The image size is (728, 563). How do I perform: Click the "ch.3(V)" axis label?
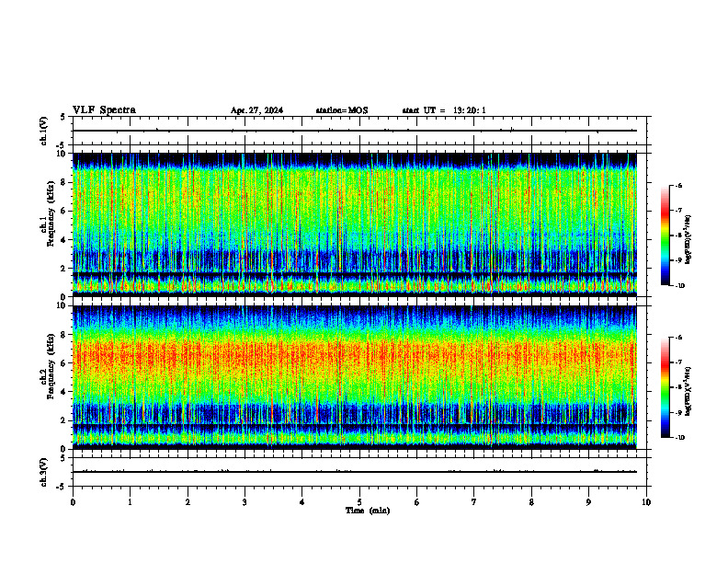click(44, 472)
